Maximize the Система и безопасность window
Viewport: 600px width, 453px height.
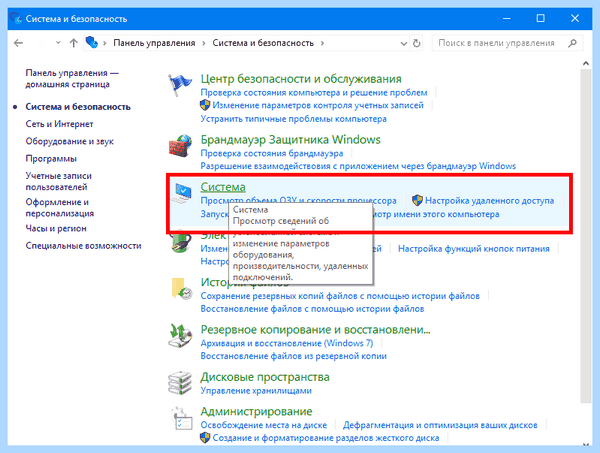540,18
